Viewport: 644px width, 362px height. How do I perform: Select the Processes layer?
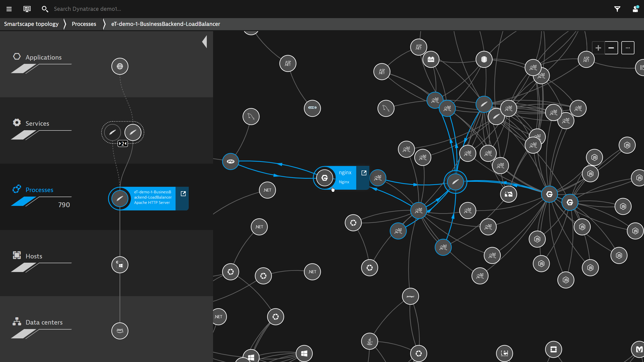pyautogui.click(x=39, y=190)
